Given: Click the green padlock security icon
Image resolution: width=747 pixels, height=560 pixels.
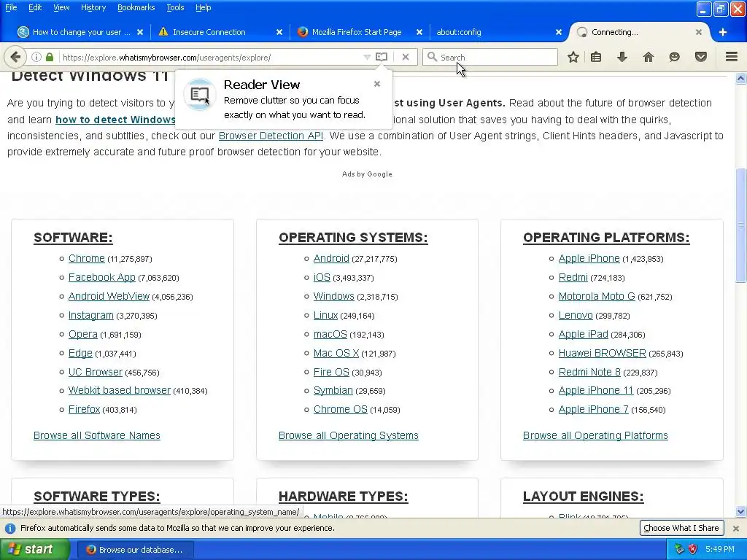Looking at the screenshot, I should click(x=50, y=57).
